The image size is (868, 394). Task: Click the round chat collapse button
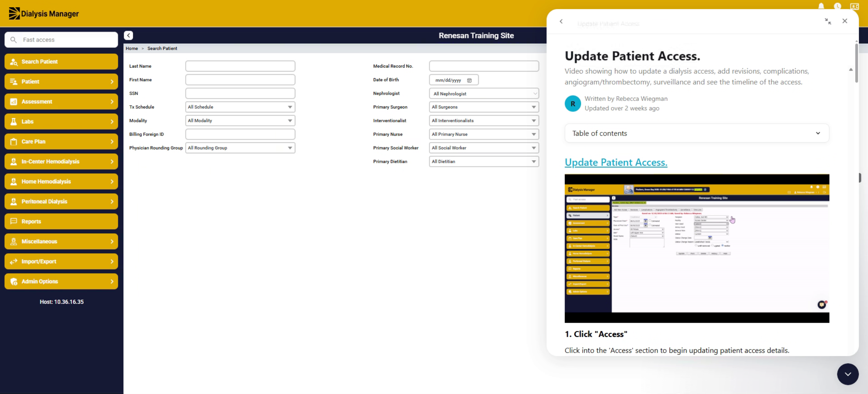[848, 374]
